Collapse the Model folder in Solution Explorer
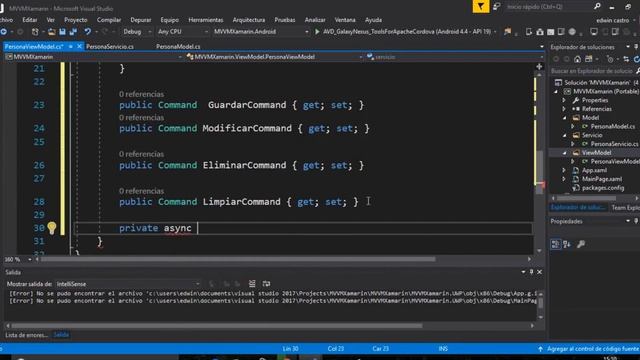Image resolution: width=640 pixels, height=360 pixels. point(564,118)
